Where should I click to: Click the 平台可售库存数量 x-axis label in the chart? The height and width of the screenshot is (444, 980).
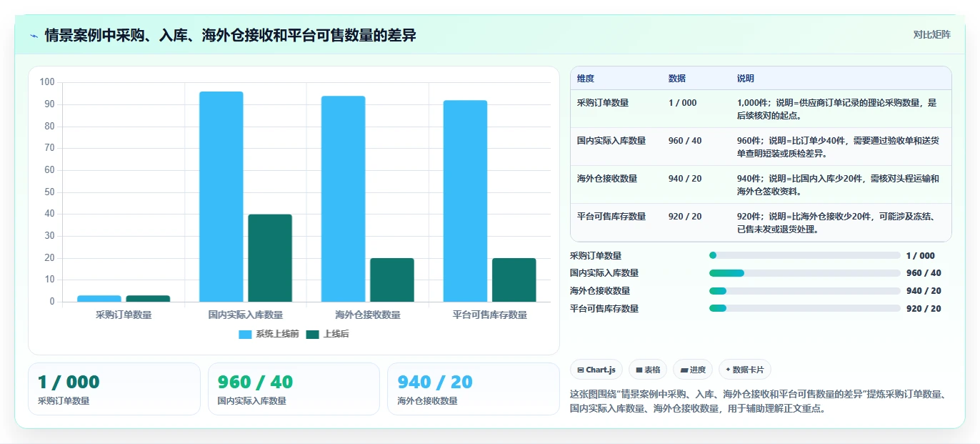click(490, 315)
